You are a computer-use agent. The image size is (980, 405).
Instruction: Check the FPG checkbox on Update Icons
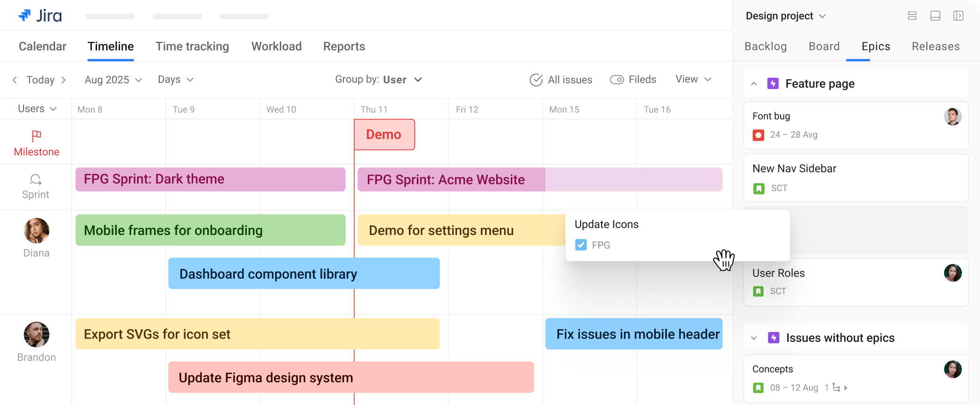coord(581,245)
